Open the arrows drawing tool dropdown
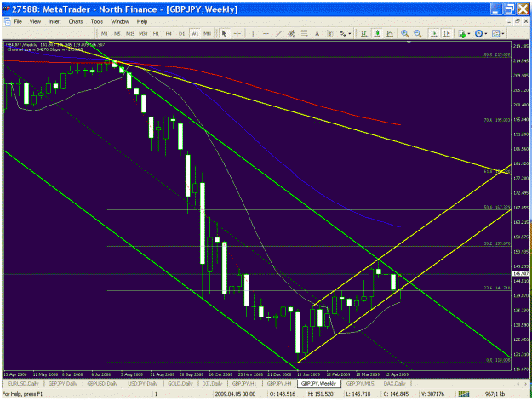532x400 pixels. pyautogui.click(x=345, y=33)
